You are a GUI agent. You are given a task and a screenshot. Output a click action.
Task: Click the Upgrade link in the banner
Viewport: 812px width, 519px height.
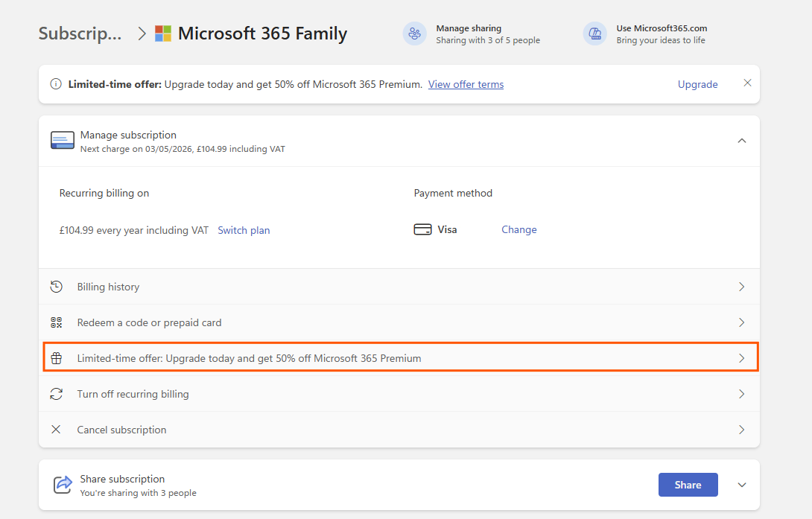(697, 84)
